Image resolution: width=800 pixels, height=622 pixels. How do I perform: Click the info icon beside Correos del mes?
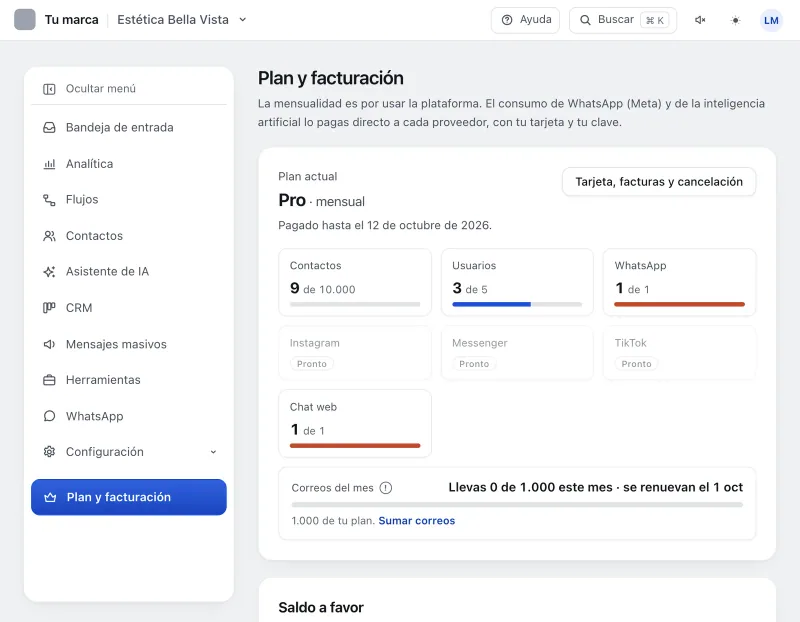coord(386,488)
